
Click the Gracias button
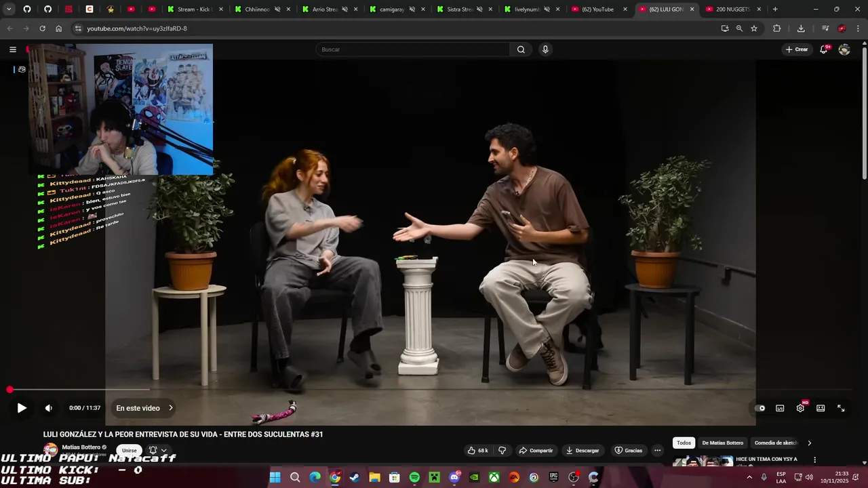628,450
